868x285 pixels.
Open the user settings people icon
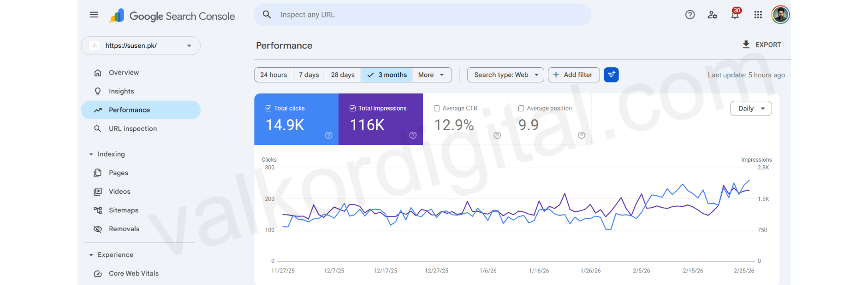click(712, 15)
